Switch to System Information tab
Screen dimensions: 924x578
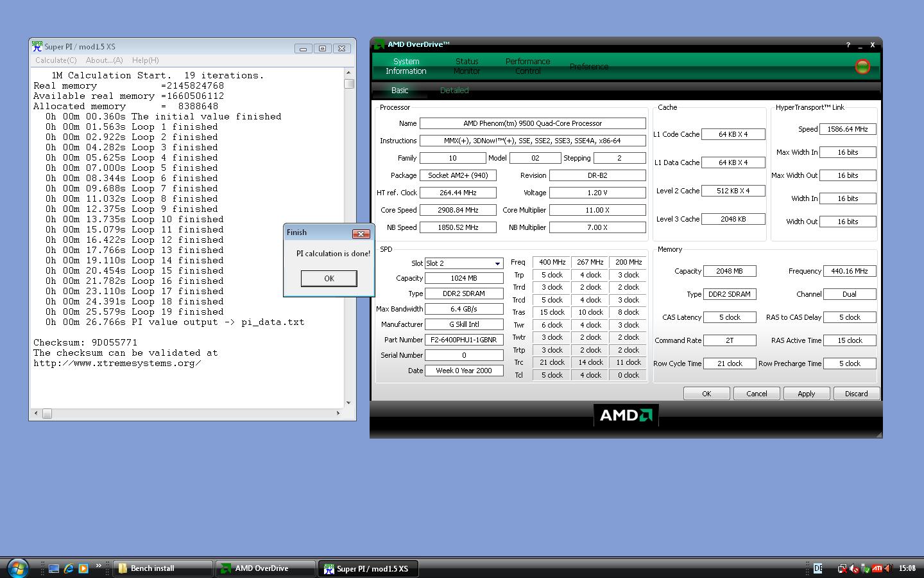coord(406,66)
